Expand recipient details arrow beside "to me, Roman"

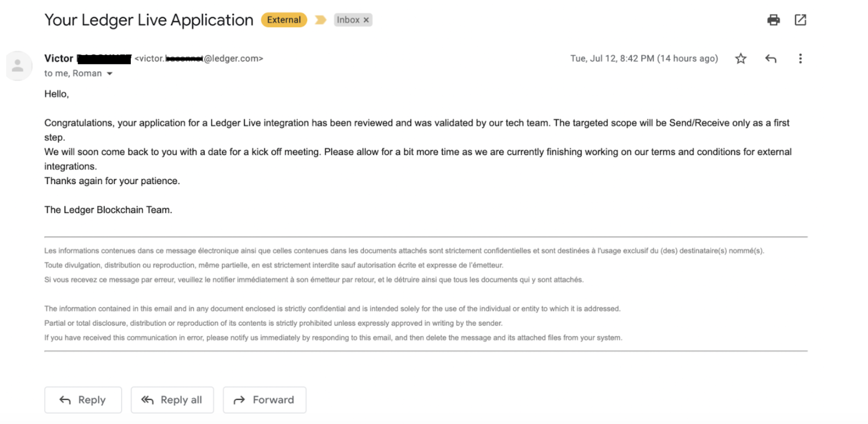click(x=110, y=74)
